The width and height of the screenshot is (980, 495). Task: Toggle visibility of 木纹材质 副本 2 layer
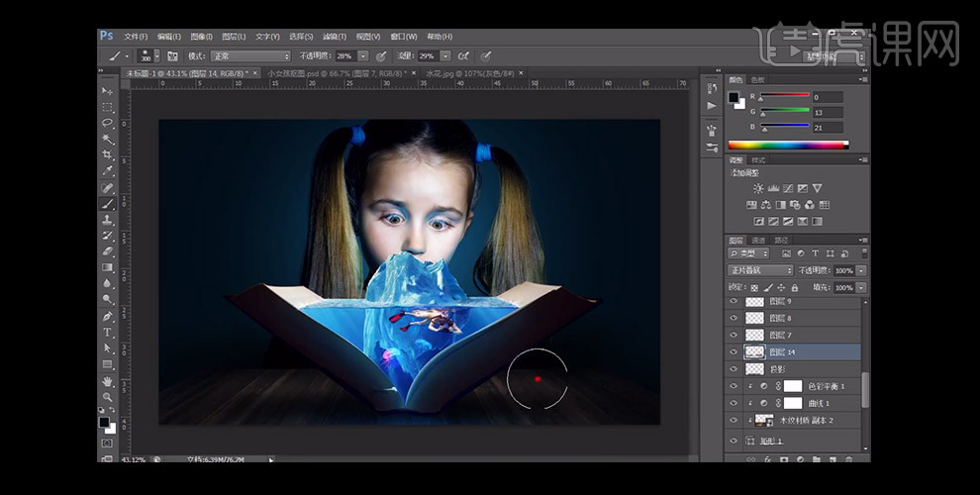(x=734, y=421)
